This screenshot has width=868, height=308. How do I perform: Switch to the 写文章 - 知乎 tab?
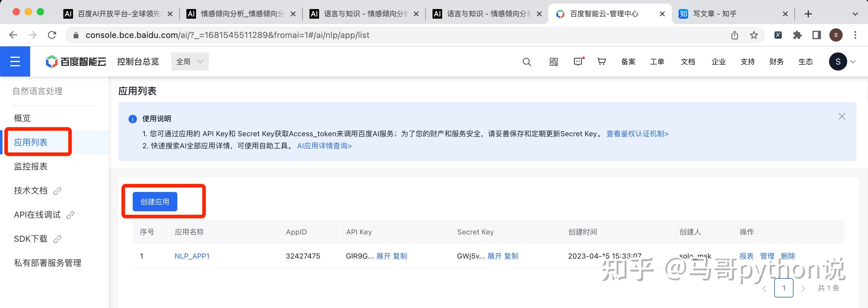pos(714,14)
